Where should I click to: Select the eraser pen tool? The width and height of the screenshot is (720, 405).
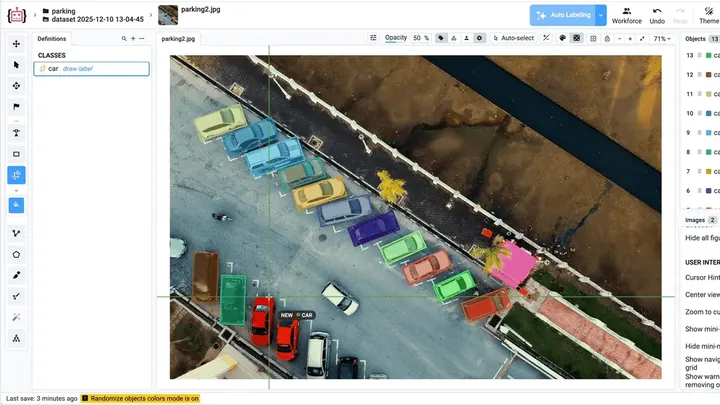(x=17, y=296)
